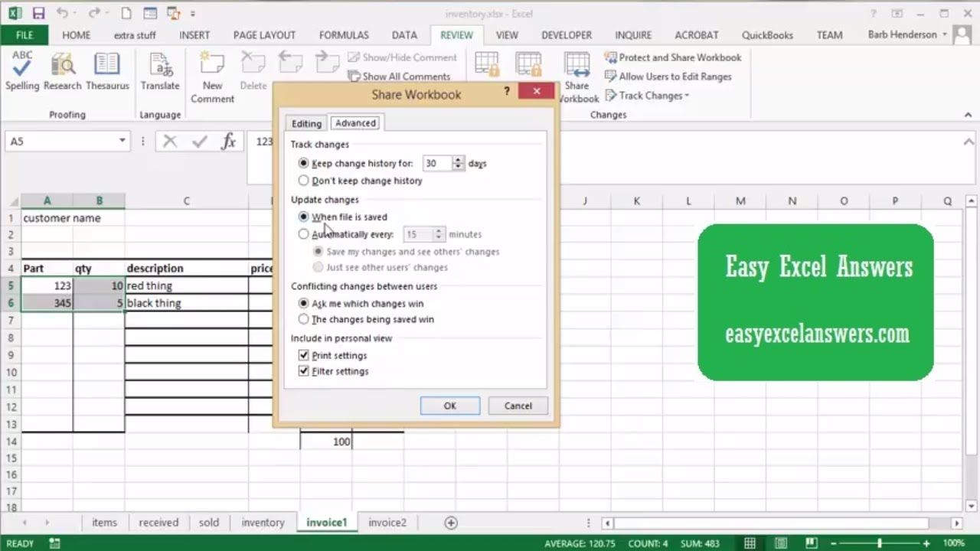This screenshot has width=980, height=551.
Task: Click the formula bar cancel X icon
Action: click(170, 141)
